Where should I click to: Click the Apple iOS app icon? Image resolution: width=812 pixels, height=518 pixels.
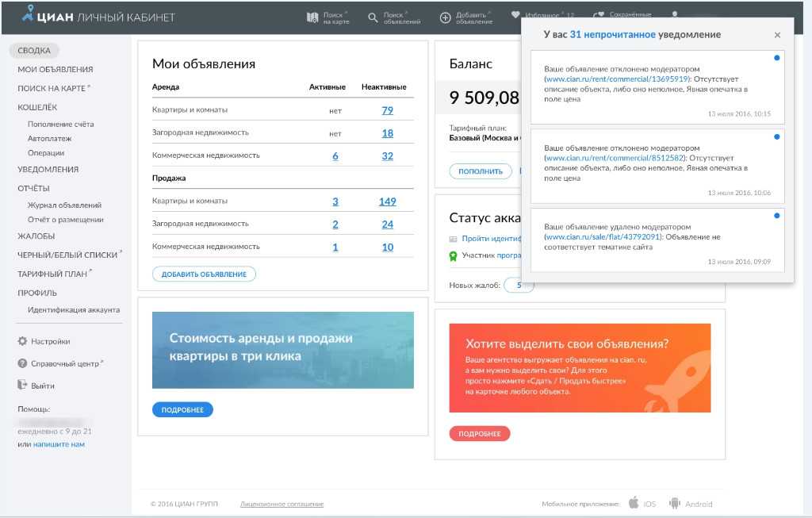point(634,503)
